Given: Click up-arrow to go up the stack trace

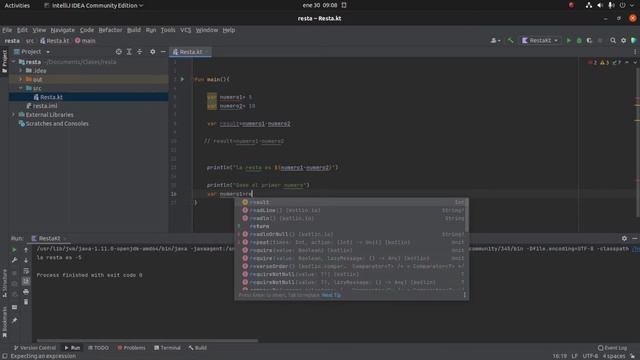Looking at the screenshot, I should click(x=26, y=249).
